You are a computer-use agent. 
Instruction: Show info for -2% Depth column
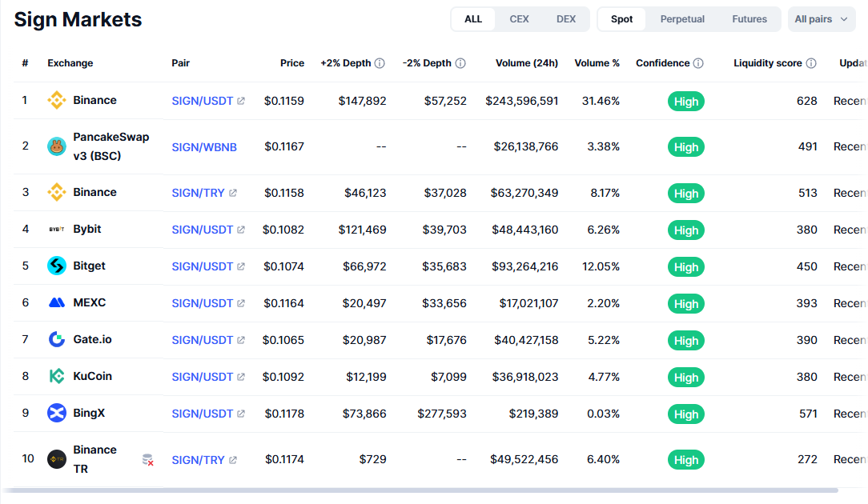[x=460, y=63]
